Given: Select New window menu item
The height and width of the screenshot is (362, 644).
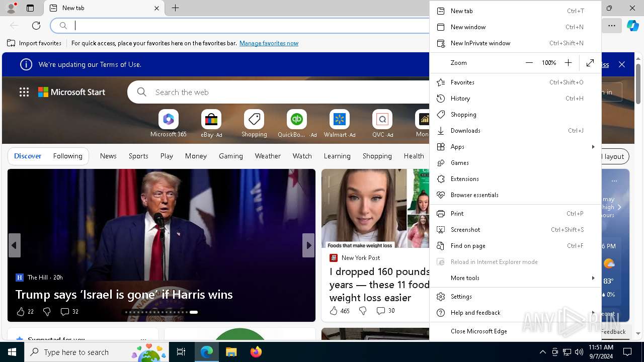Looking at the screenshot, I should pyautogui.click(x=516, y=27).
